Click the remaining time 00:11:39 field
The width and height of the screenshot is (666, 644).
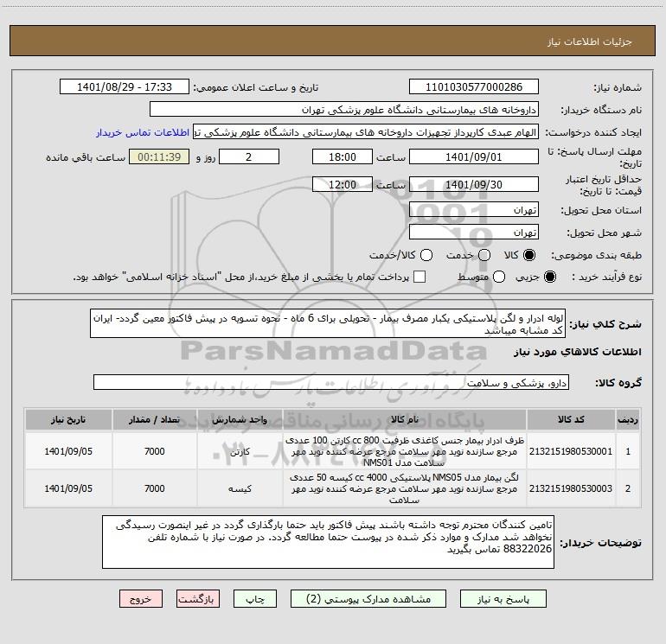pos(159,156)
